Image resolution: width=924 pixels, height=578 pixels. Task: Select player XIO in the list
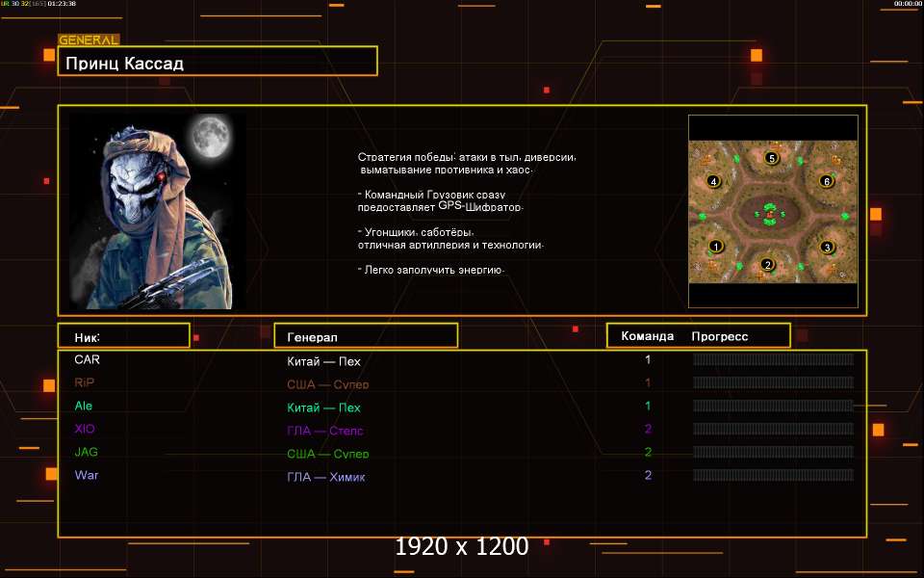85,429
